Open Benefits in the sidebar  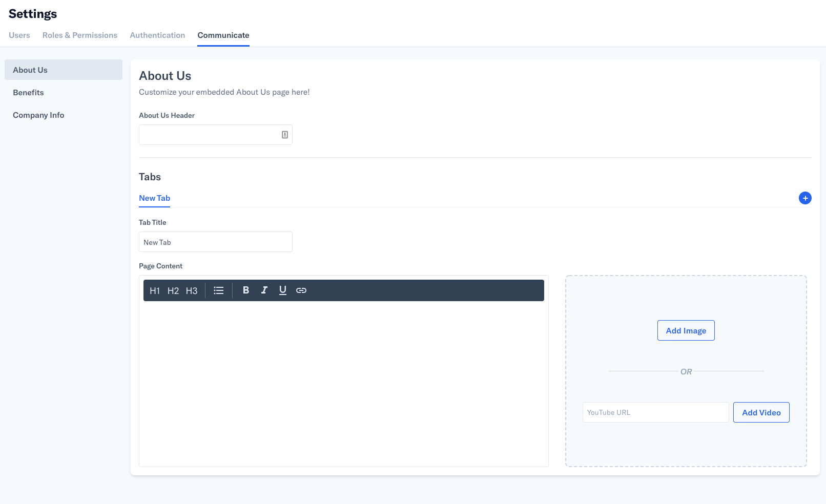point(64,92)
